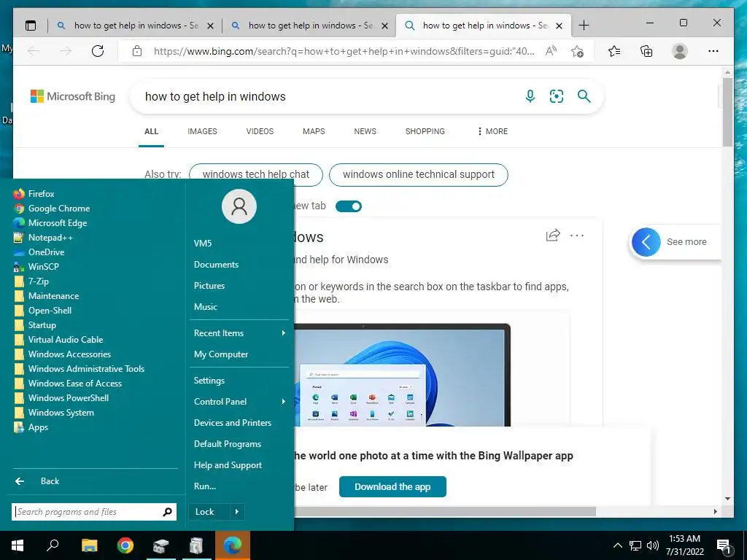Image resolution: width=747 pixels, height=560 pixels.
Task: Click Download the app button
Action: pyautogui.click(x=392, y=486)
